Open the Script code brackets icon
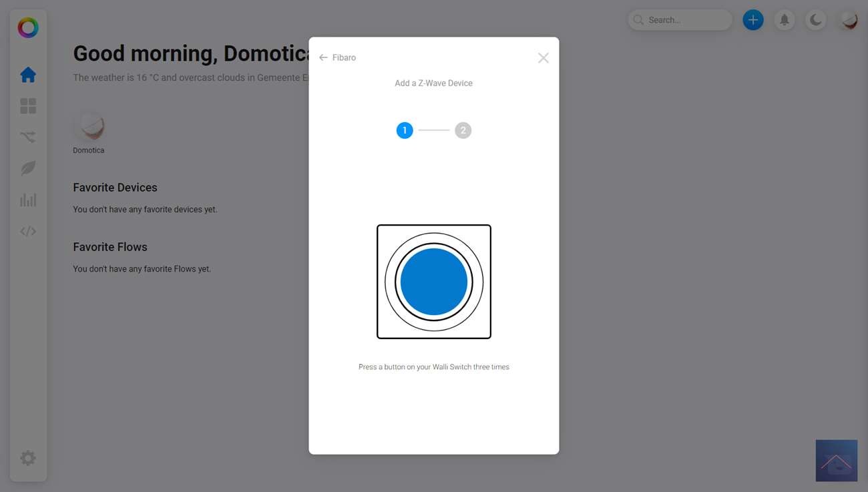 click(28, 232)
